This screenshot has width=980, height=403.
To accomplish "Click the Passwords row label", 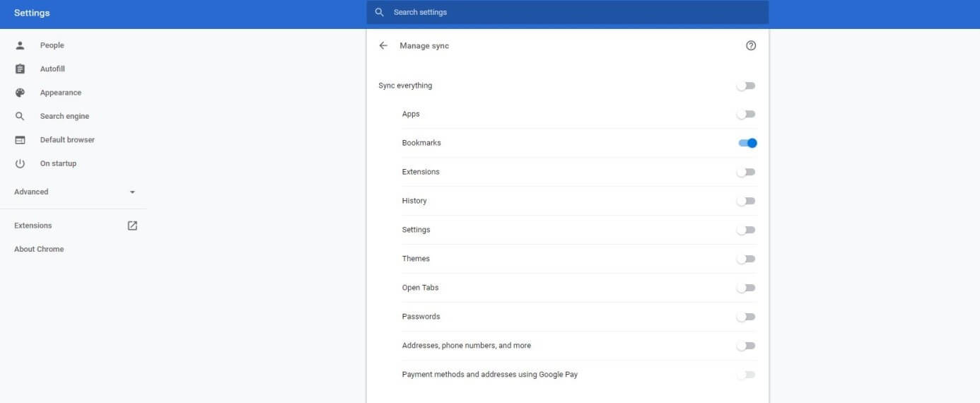I will tap(421, 317).
